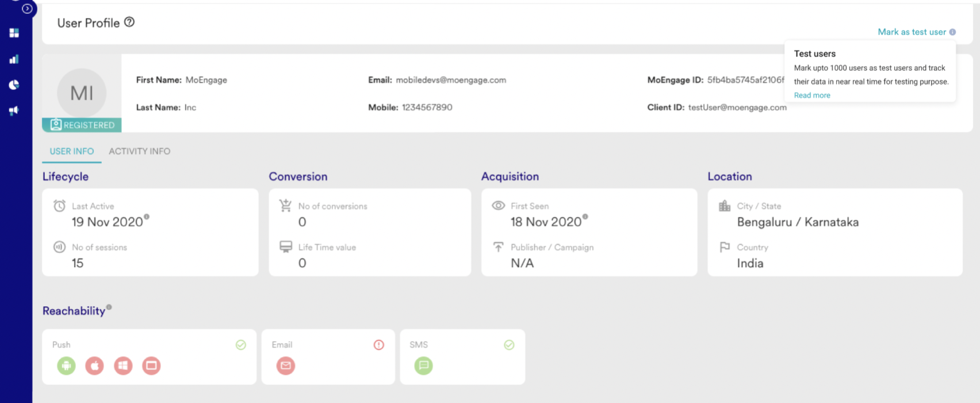Click the Email warning status indicator
The height and width of the screenshot is (403, 980).
[378, 345]
